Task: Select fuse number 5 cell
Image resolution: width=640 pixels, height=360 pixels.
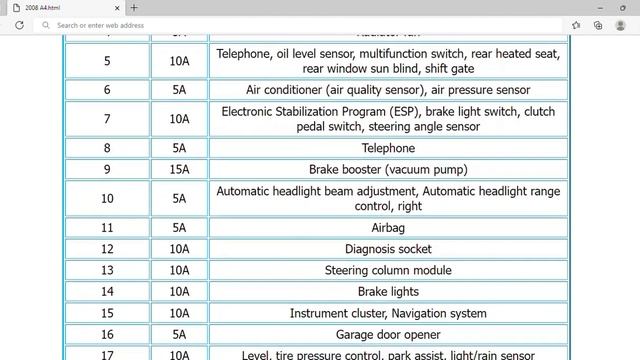Action: (107, 61)
